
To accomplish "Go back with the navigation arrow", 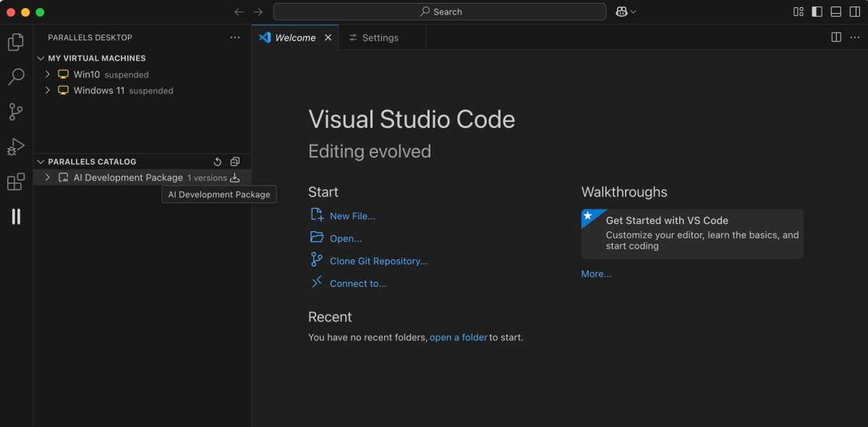I will click(x=239, y=12).
